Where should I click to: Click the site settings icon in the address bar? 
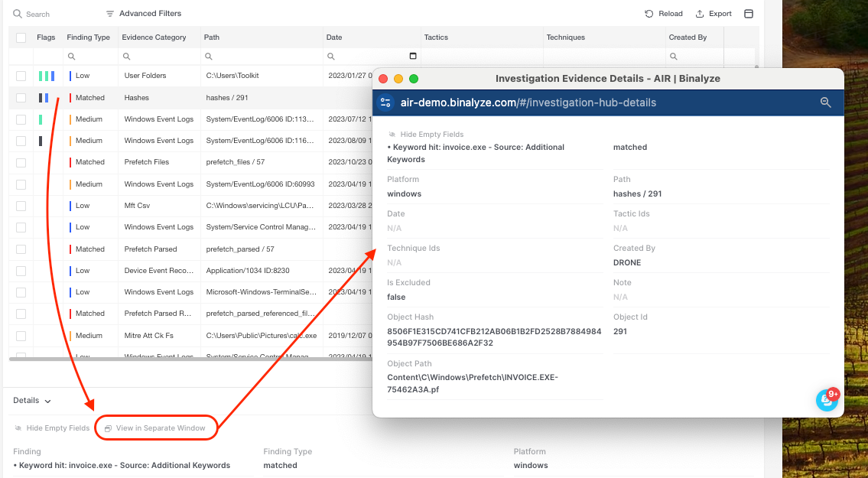click(x=385, y=102)
